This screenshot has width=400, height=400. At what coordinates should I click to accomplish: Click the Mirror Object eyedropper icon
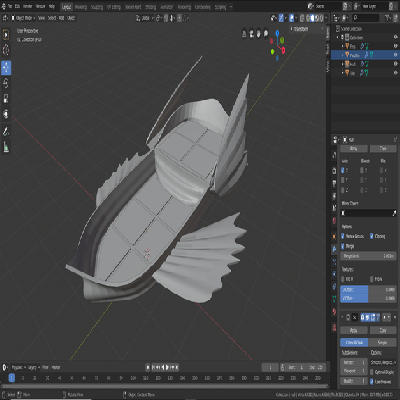pos(394,213)
